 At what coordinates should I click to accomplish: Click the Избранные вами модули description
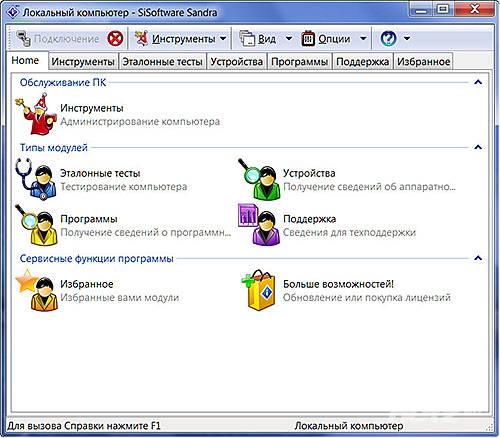pos(119,297)
